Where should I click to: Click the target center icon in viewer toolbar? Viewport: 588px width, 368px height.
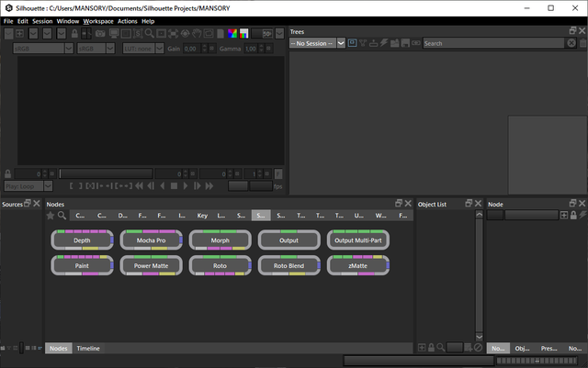185,33
